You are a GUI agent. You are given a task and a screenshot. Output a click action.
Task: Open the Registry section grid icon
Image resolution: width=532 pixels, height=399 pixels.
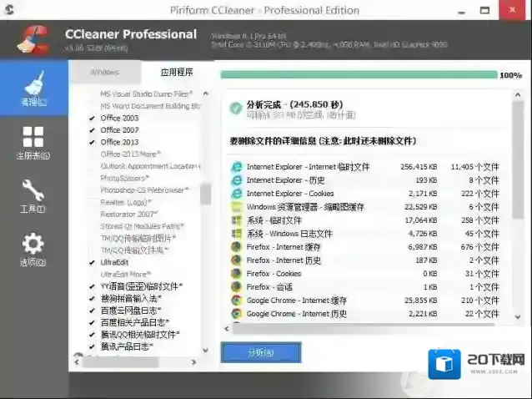pos(33,137)
